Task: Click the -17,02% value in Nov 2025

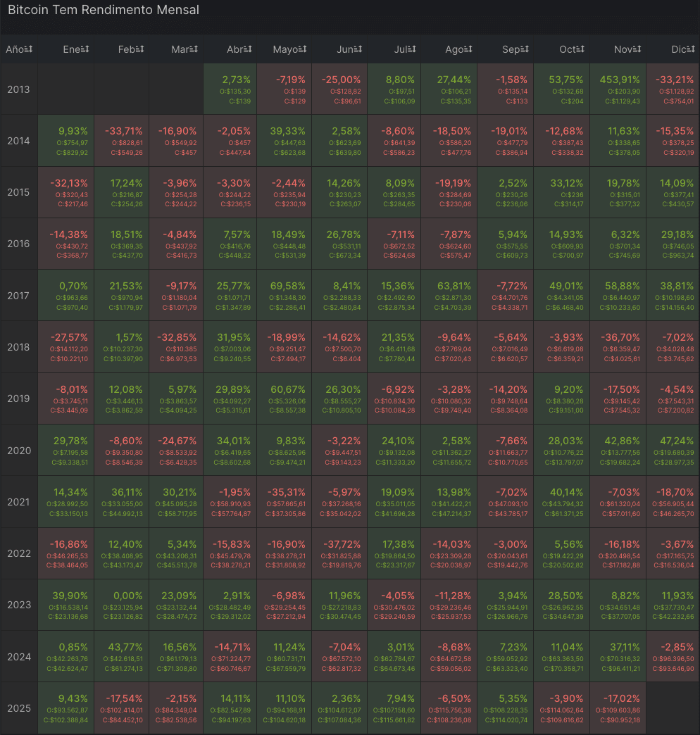Action: point(622,699)
